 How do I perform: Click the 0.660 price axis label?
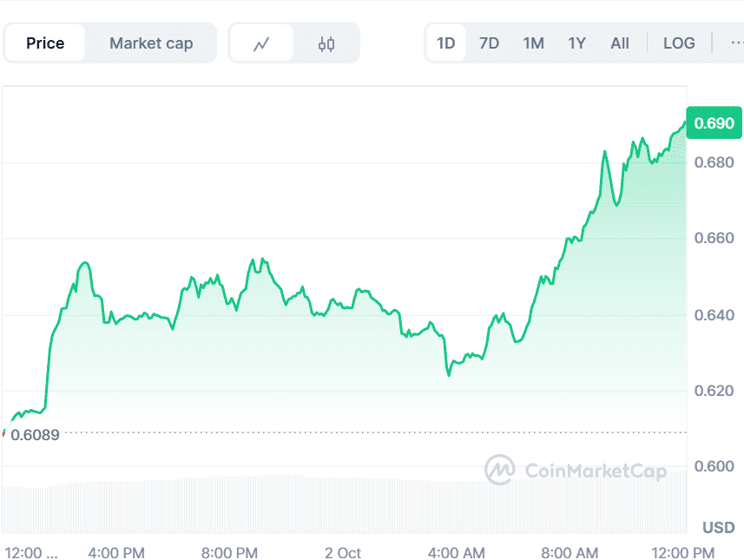coord(715,238)
